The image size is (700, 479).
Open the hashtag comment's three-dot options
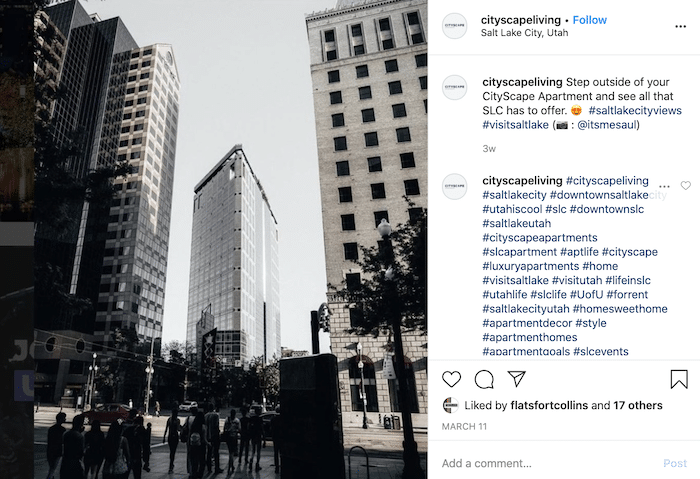point(664,186)
